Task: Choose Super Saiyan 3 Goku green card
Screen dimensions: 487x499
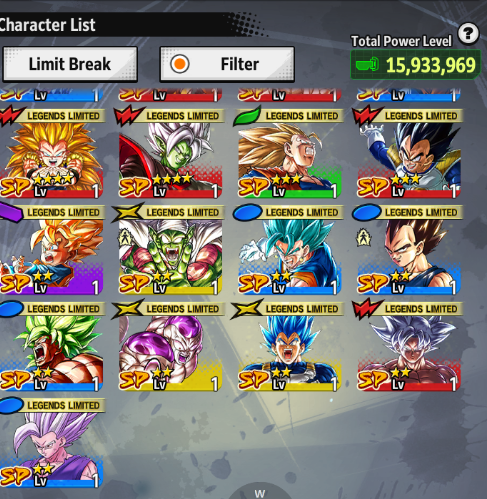Action: point(289,152)
